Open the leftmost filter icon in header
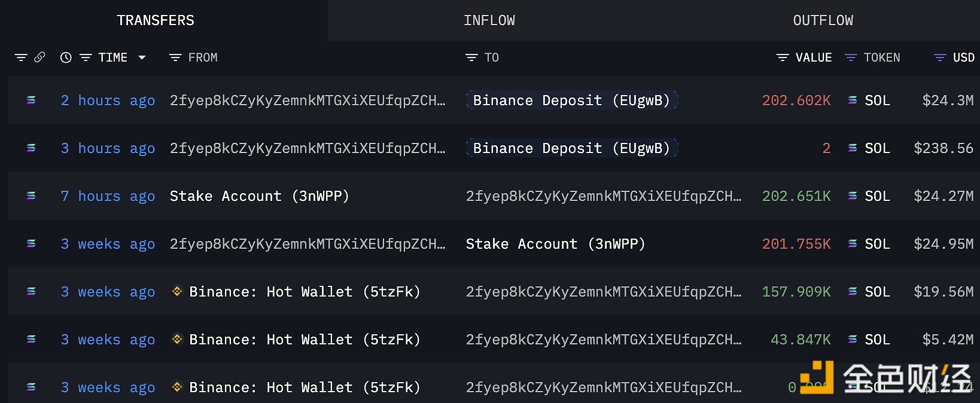Viewport: 980px width, 403px height. coord(21,57)
